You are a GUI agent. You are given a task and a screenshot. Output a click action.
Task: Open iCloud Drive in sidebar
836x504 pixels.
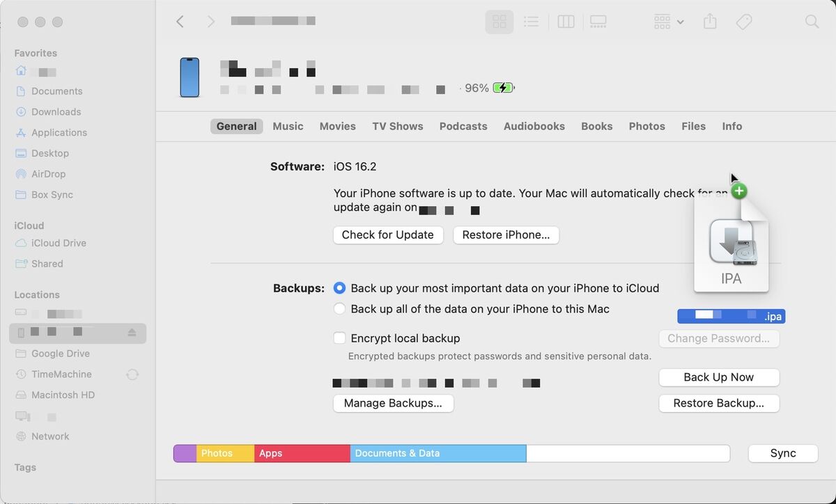coord(59,243)
